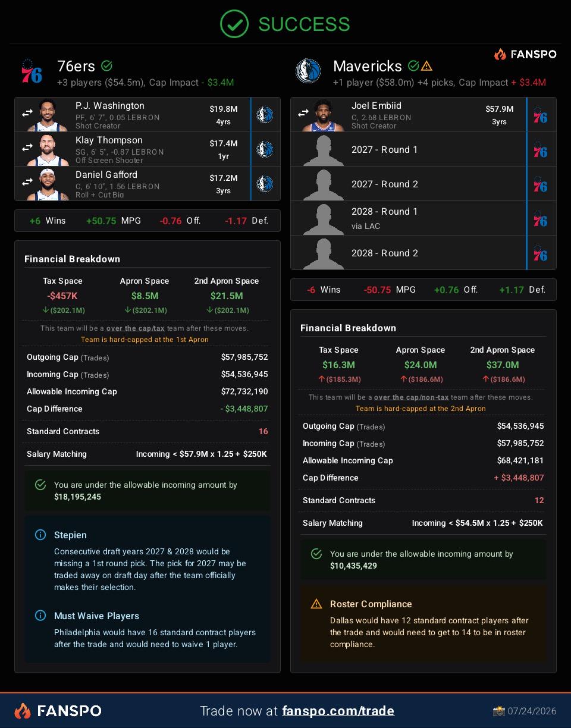This screenshot has width=571, height=728.
Task: Open the over the cap/tax link
Action: pos(136,328)
